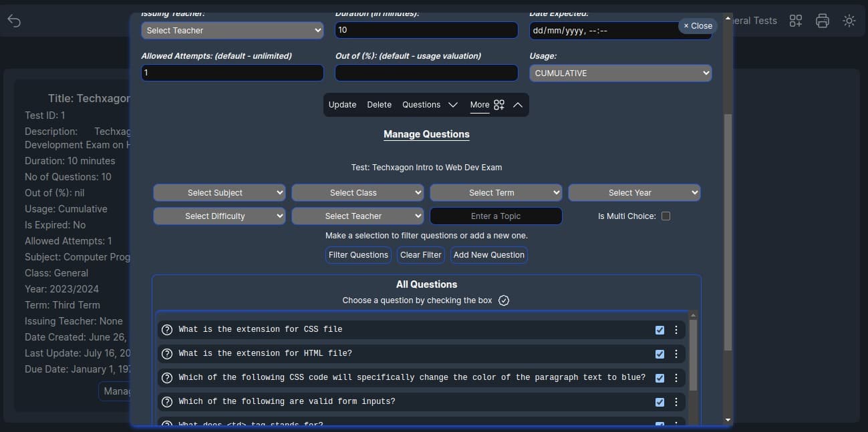Image resolution: width=868 pixels, height=432 pixels.
Task: Click the All Questions heading
Action: click(x=426, y=284)
